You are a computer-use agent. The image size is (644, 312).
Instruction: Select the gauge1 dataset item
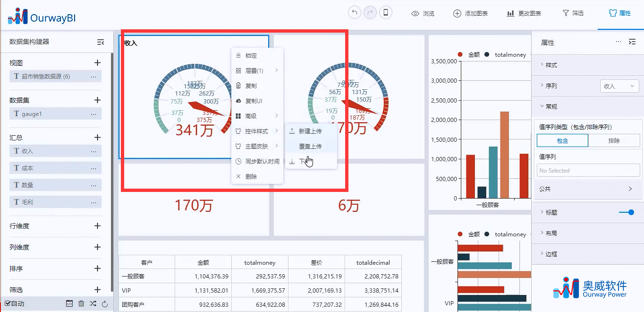(x=55, y=114)
